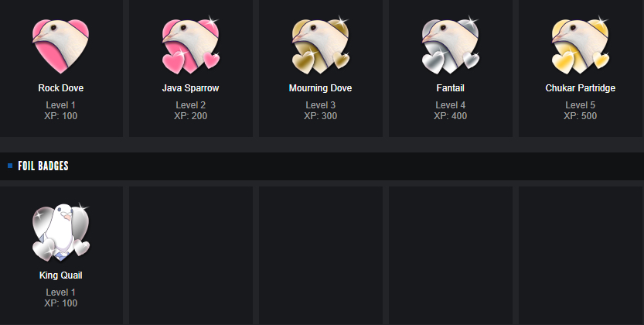The height and width of the screenshot is (325, 644).
Task: Click the Level 5 XP: 500 text
Action: coord(581,111)
